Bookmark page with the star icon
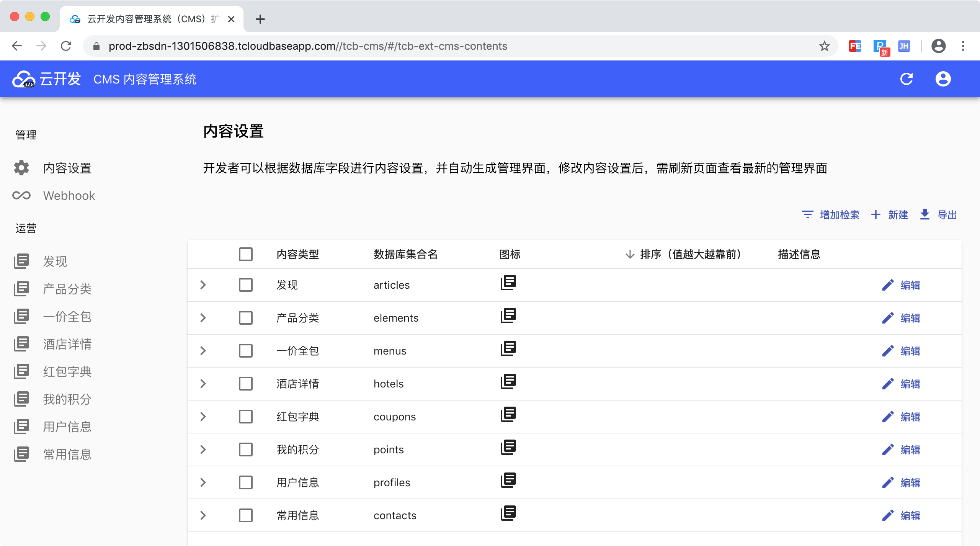 pos(824,46)
